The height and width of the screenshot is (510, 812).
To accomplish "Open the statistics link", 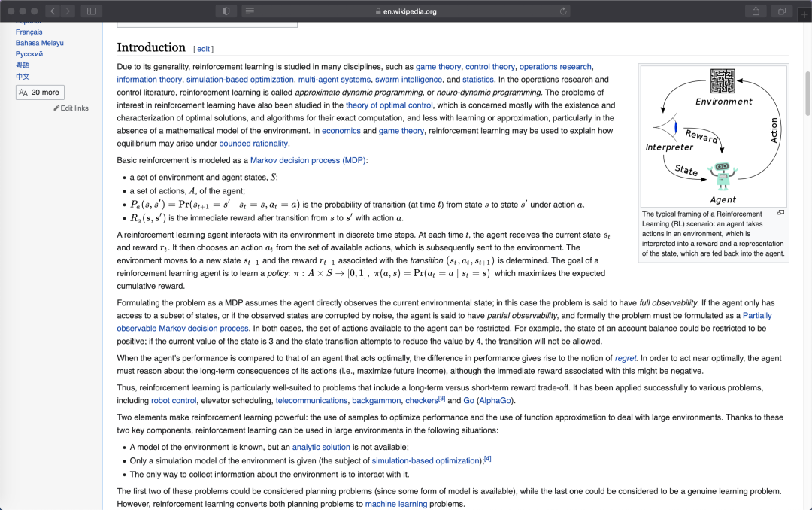I will coord(478,80).
